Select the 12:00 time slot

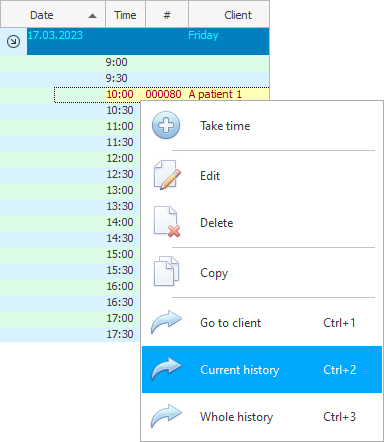[x=120, y=158]
